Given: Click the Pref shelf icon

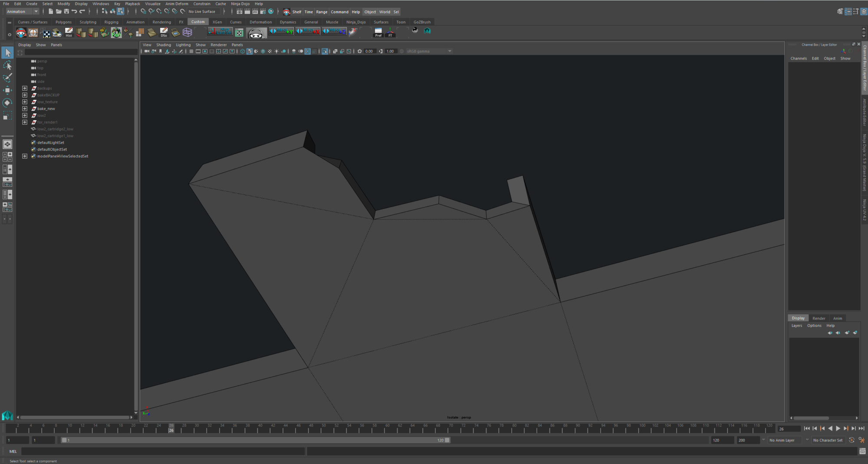Looking at the screenshot, I should pos(378,32).
